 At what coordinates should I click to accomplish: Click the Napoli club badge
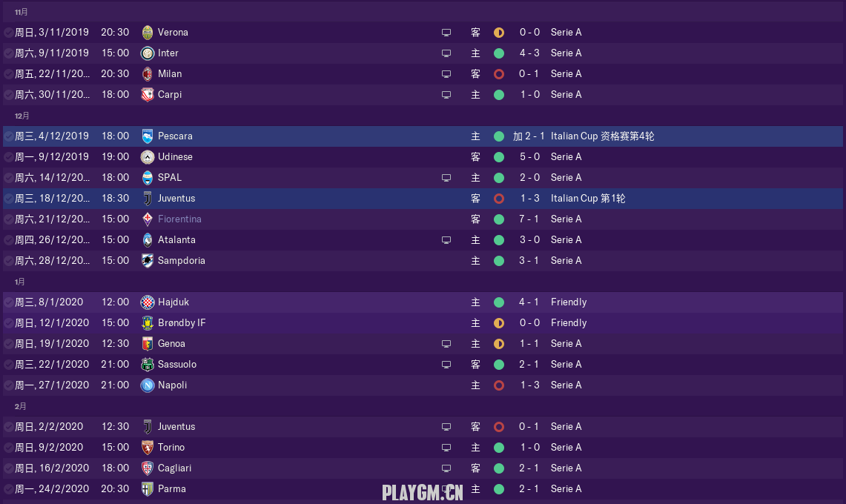coord(148,385)
